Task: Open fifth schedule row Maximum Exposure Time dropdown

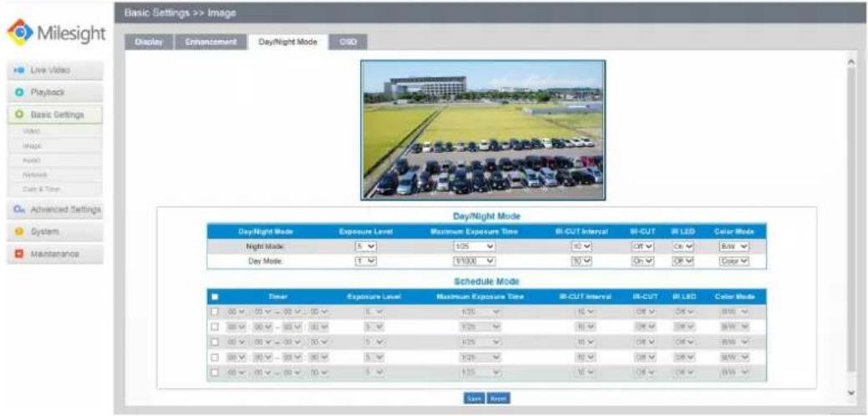Action: tap(480, 373)
